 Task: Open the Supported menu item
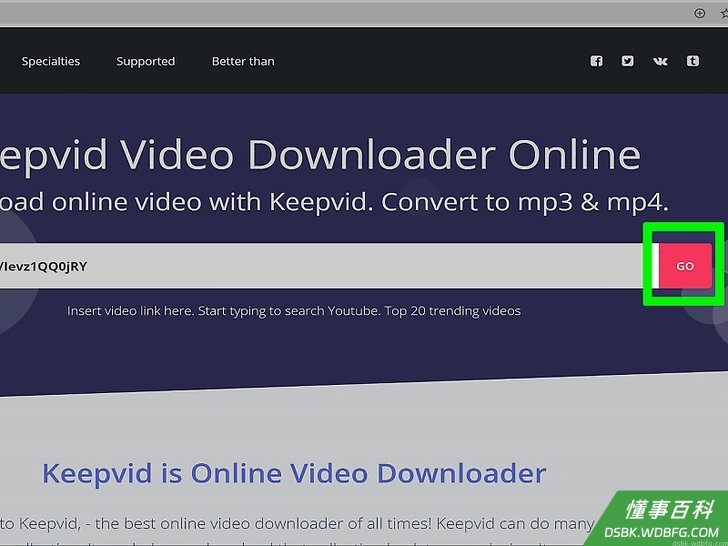(146, 61)
